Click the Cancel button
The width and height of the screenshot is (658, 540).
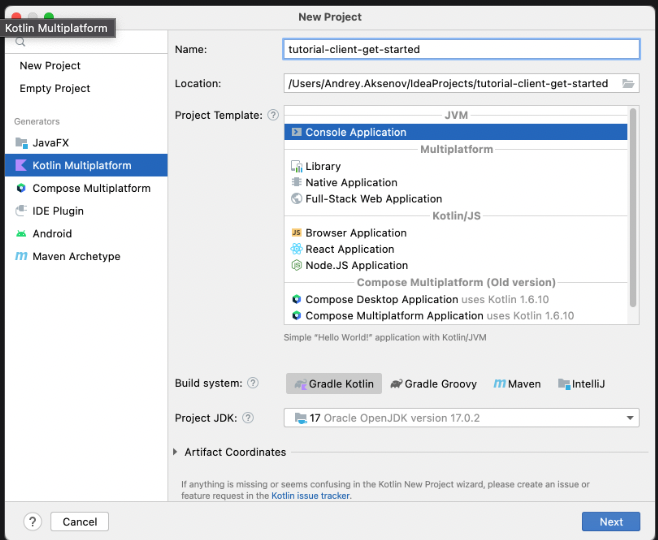pyautogui.click(x=80, y=522)
